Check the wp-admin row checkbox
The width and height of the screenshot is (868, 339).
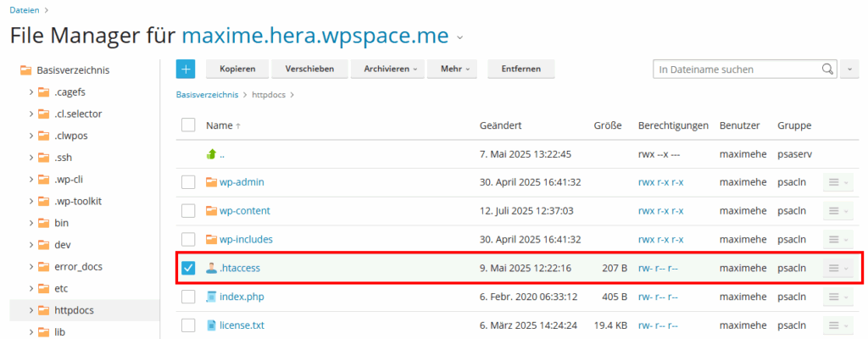pyautogui.click(x=188, y=181)
